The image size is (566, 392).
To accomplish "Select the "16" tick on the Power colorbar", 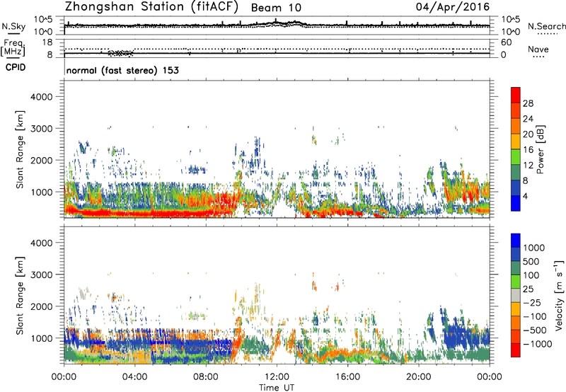I will [528, 150].
